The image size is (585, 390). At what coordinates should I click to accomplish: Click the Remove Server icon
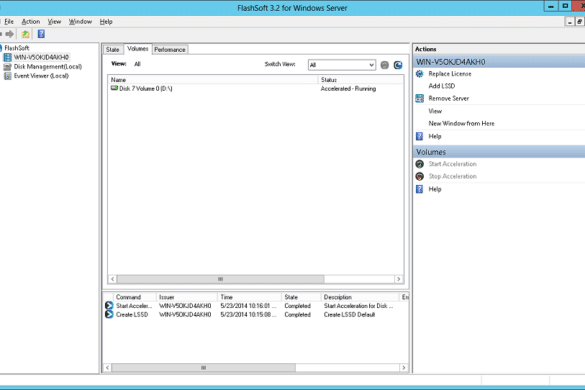(x=420, y=99)
